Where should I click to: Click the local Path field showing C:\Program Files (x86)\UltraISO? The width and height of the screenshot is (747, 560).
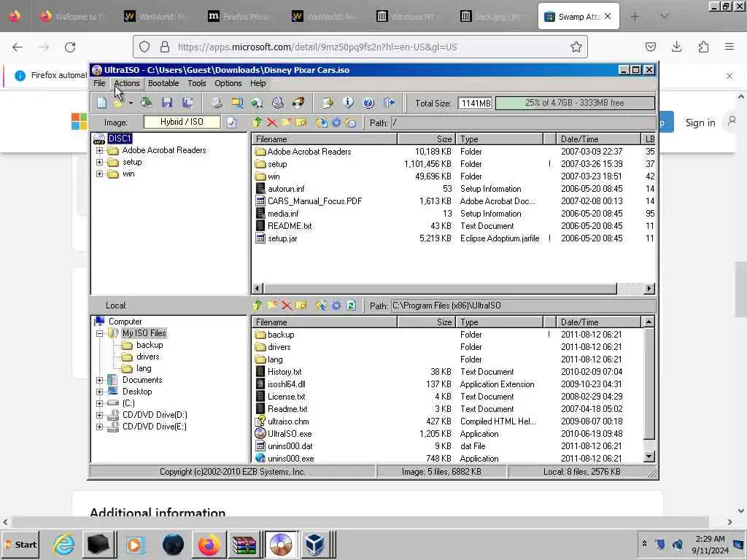click(x=523, y=306)
